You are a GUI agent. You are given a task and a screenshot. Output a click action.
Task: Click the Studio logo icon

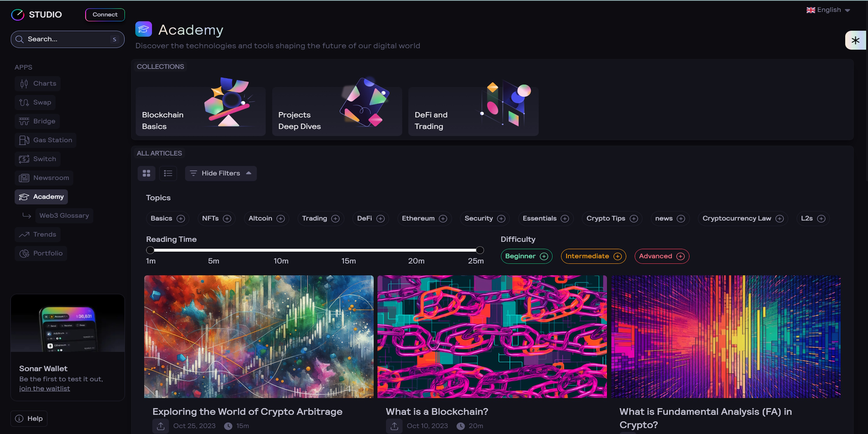[x=18, y=14]
